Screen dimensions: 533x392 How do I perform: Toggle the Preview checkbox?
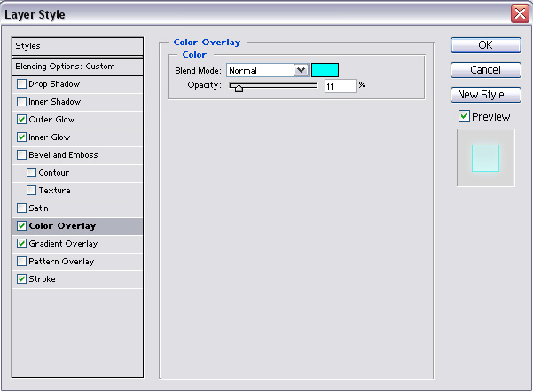464,116
